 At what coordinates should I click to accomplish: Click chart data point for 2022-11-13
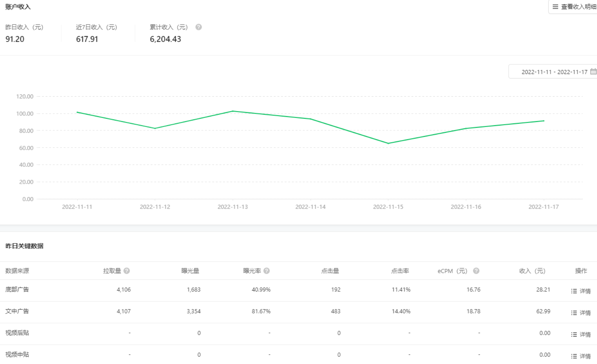click(x=233, y=111)
